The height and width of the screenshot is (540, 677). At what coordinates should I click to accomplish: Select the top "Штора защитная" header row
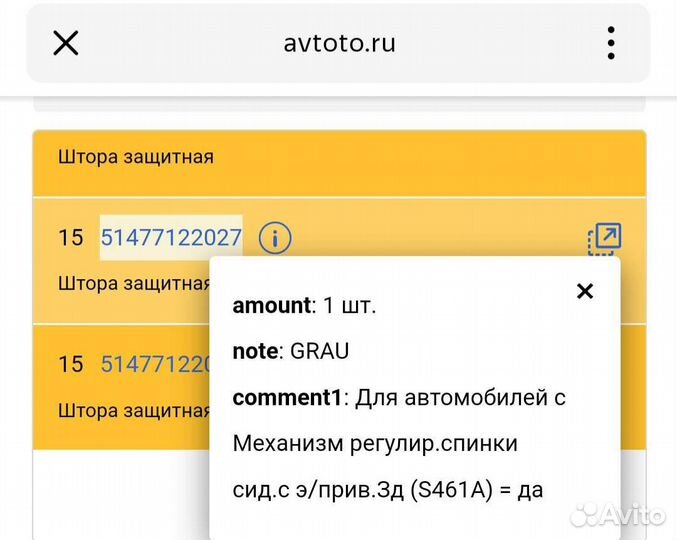pyautogui.click(x=136, y=157)
